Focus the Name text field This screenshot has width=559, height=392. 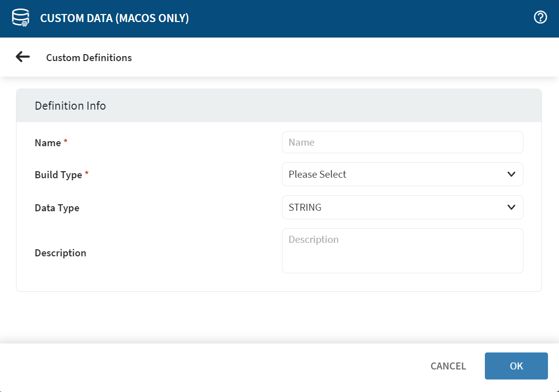pos(402,142)
